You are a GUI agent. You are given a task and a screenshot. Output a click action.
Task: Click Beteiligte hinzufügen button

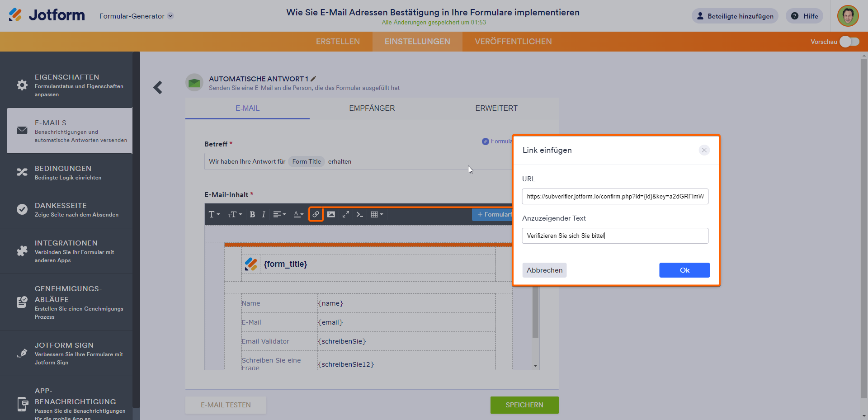pyautogui.click(x=735, y=16)
